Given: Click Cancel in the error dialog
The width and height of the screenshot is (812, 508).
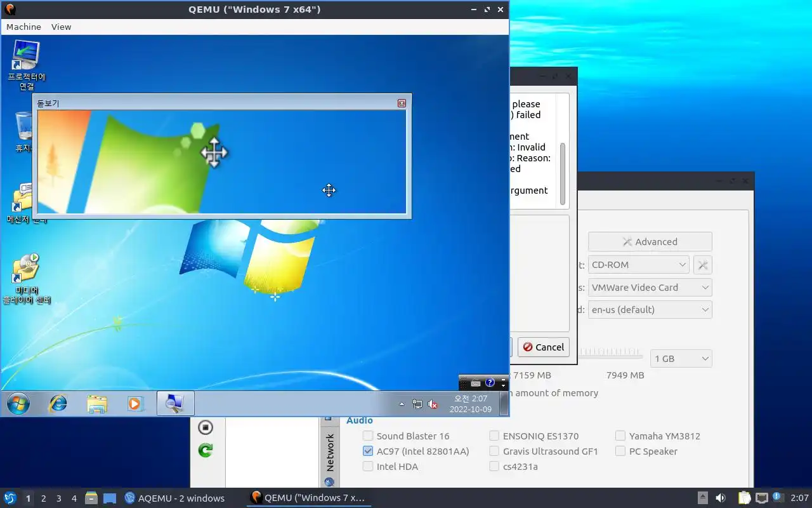Looking at the screenshot, I should tap(543, 347).
